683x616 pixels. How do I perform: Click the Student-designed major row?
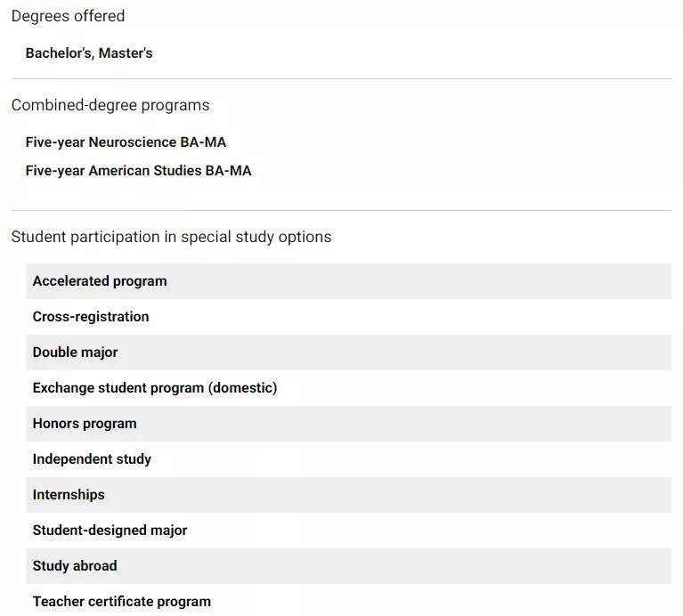348,531
